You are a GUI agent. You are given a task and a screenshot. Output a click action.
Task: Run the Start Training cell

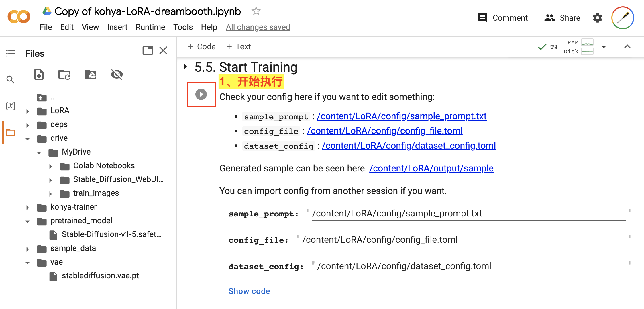point(201,94)
